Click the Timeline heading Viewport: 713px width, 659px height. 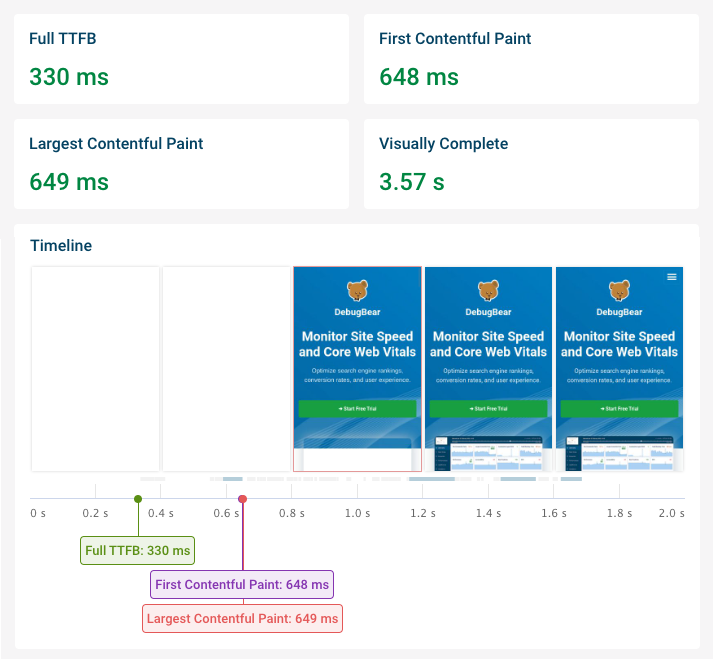coord(61,246)
